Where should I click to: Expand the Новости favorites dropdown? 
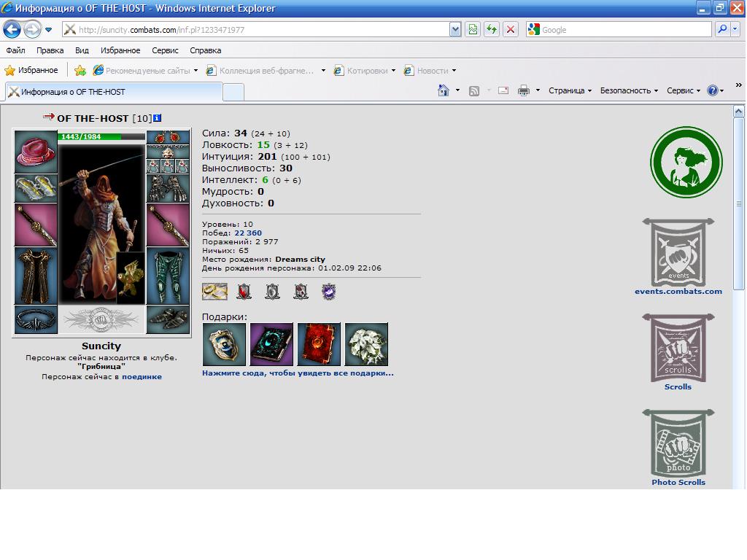(454, 71)
